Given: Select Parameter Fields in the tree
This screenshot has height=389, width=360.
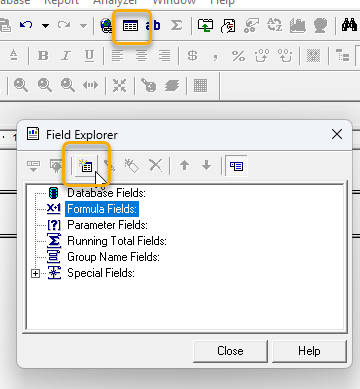Looking at the screenshot, I should click(x=107, y=225).
